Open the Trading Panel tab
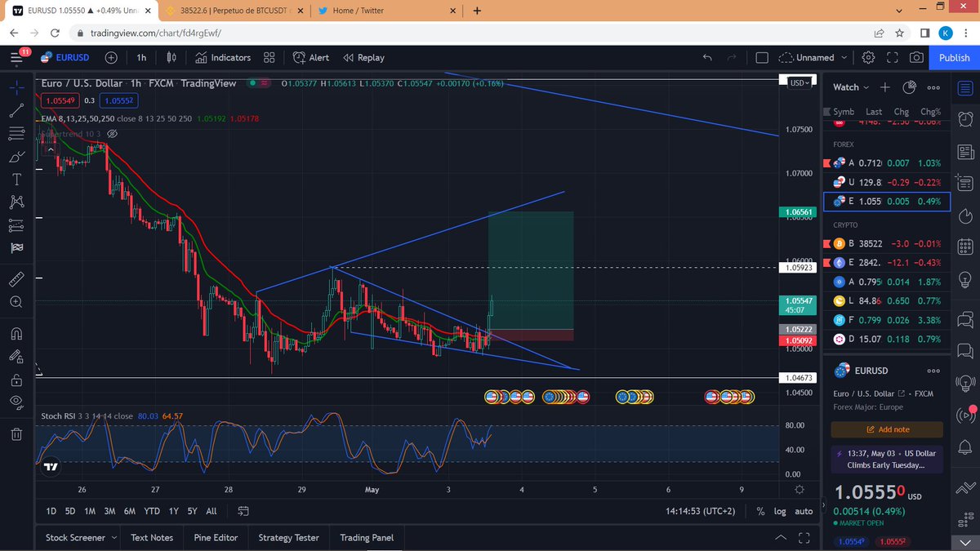Screen dimensions: 980x551 [x=367, y=537]
